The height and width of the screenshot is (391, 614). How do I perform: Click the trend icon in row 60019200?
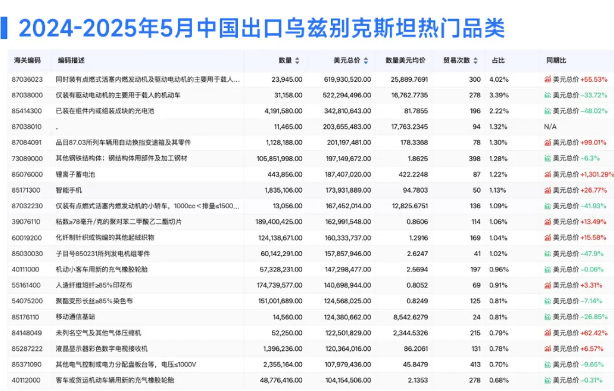[547, 238]
